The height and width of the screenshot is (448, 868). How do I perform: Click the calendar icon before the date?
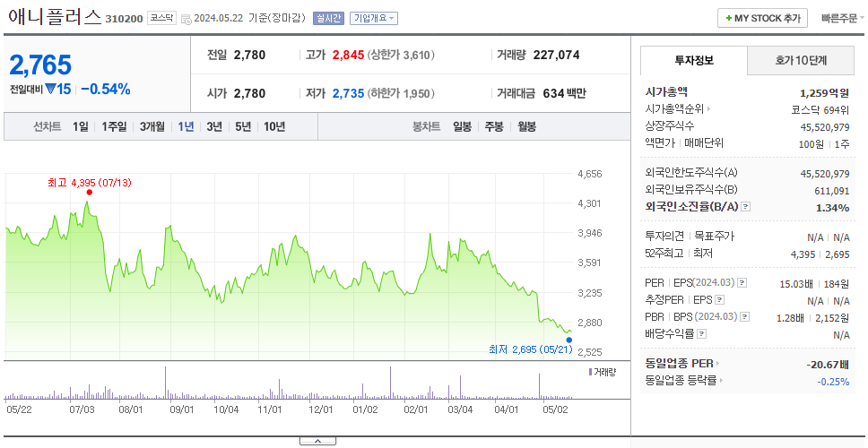click(186, 19)
